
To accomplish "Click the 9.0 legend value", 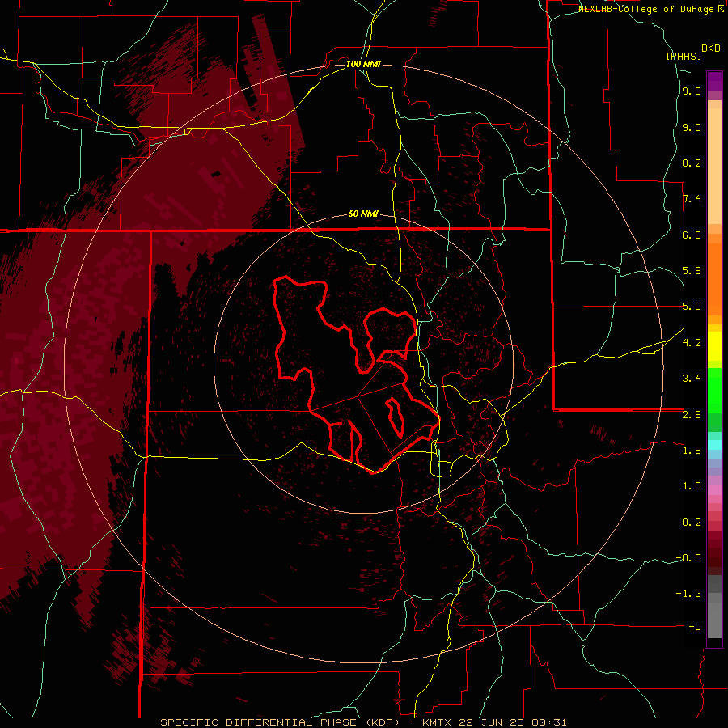I will click(692, 127).
